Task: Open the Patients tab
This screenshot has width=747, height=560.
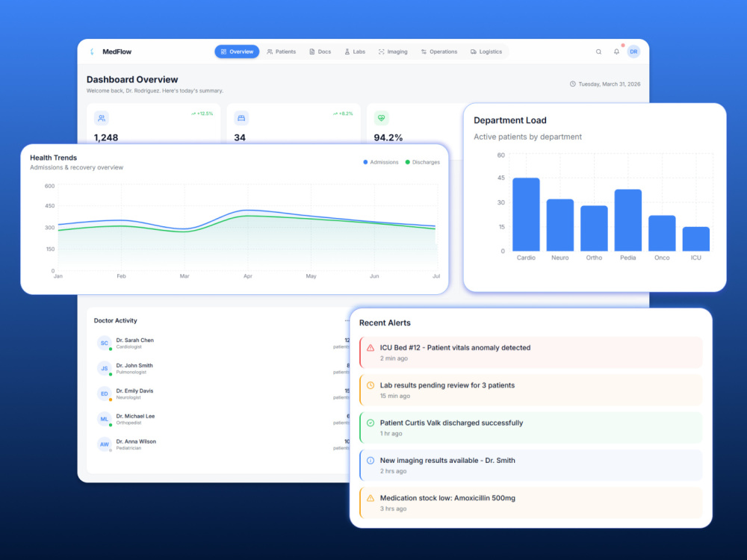Action: pos(282,52)
